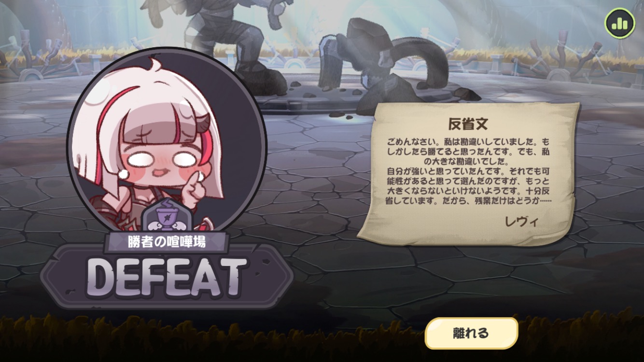Viewport: 644px width, 362px height.
Task: Tap the purple trophy emblem under the portrait
Action: (x=167, y=214)
